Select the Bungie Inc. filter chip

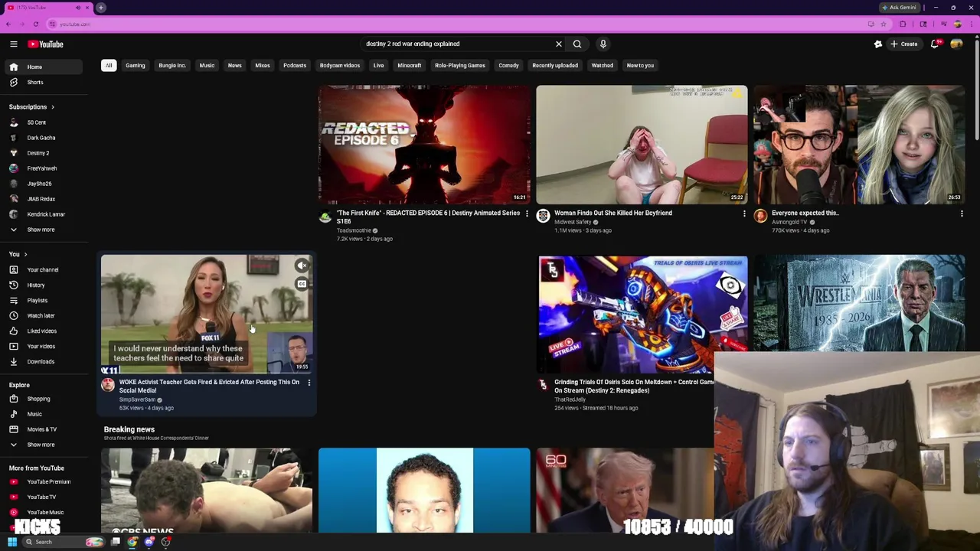[x=172, y=66]
